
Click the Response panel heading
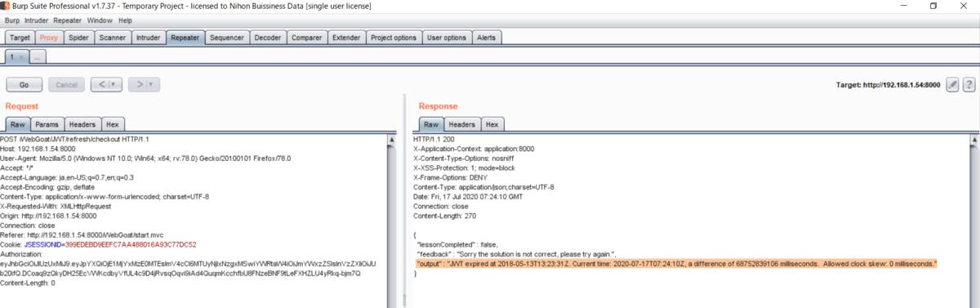(439, 106)
